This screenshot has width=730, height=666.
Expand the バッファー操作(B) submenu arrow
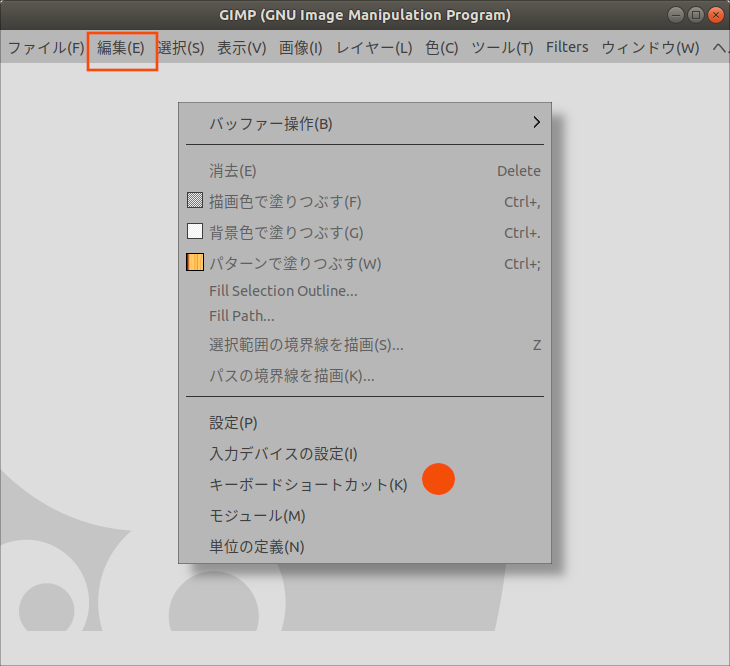pyautogui.click(x=536, y=122)
